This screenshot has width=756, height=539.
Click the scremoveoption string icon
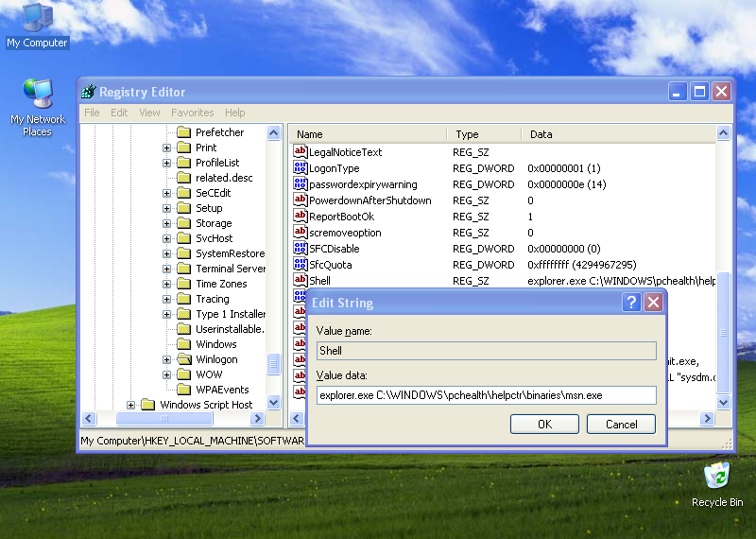(300, 232)
